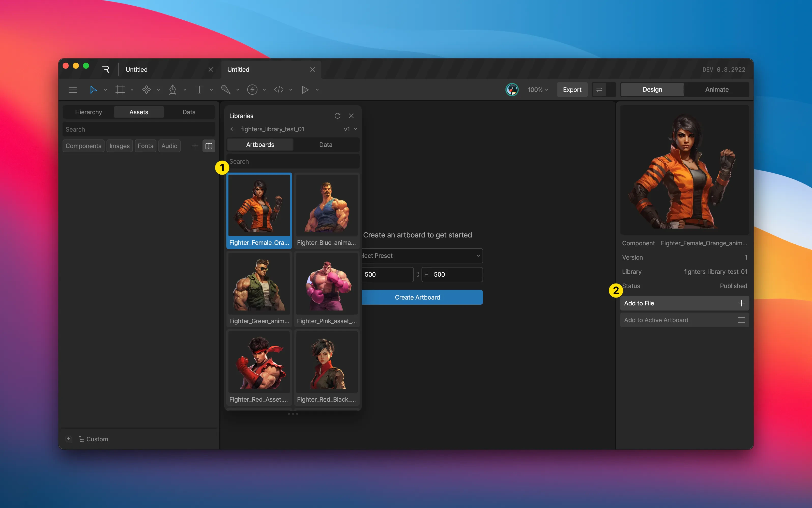
Task: Open the 100% zoom dropdown
Action: click(538, 90)
